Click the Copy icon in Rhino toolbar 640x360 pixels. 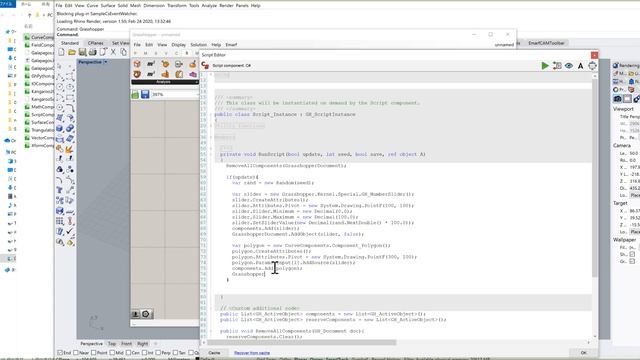123,52
